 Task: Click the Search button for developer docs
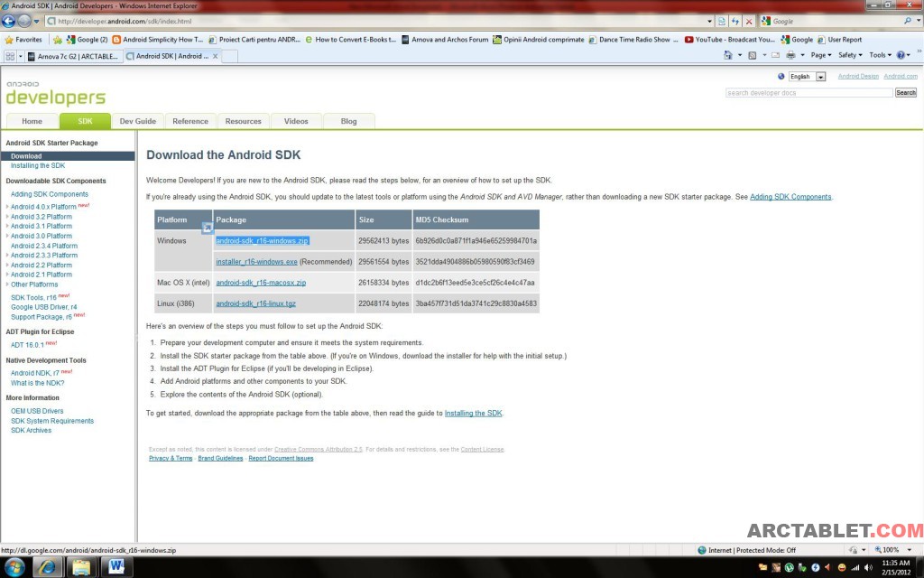coord(906,93)
